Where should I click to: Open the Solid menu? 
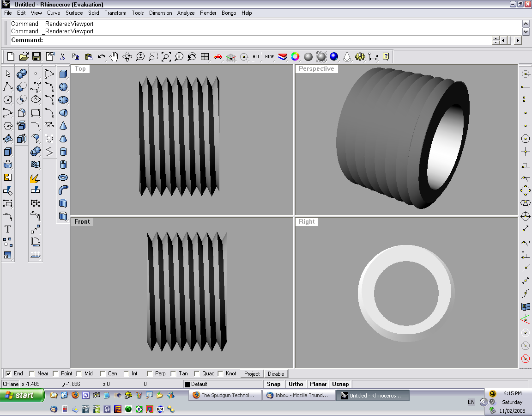coord(94,13)
